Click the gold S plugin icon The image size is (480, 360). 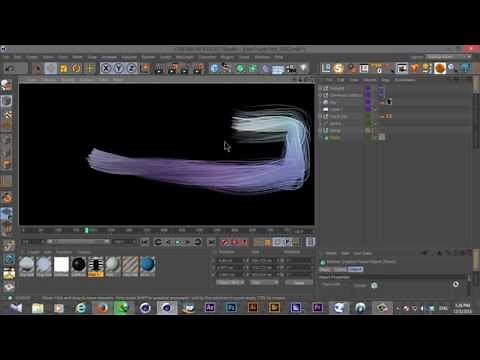[x=338, y=68]
